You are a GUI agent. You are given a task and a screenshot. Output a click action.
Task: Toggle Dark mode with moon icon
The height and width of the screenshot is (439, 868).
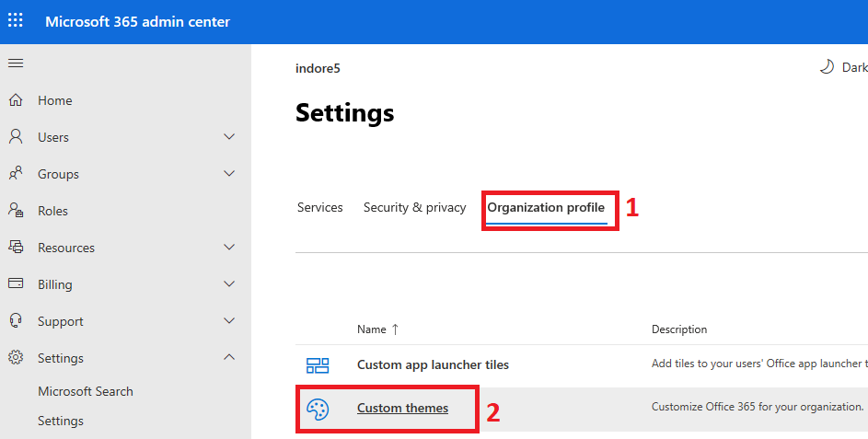(827, 67)
